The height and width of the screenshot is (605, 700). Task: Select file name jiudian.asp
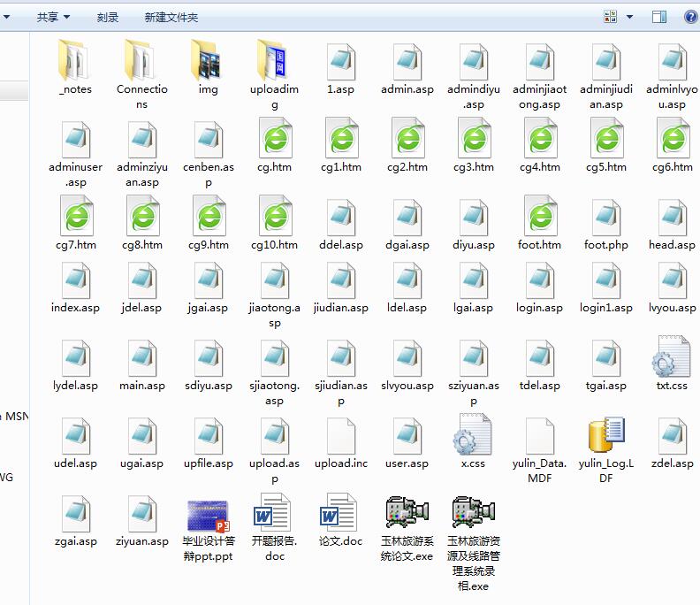[x=340, y=308]
